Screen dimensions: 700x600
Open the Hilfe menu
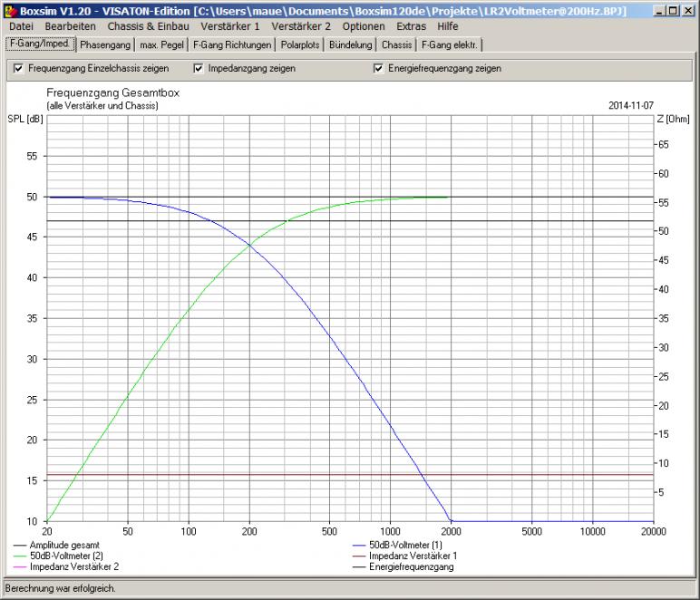pyautogui.click(x=448, y=27)
